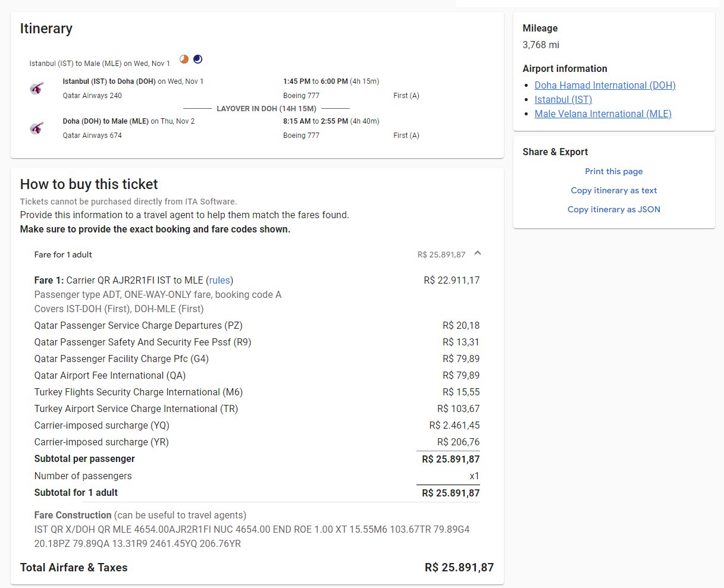Click Qatar Passenger Service Charge Departures (PZ)
Viewport: 724px width, 588px height.
(139, 325)
